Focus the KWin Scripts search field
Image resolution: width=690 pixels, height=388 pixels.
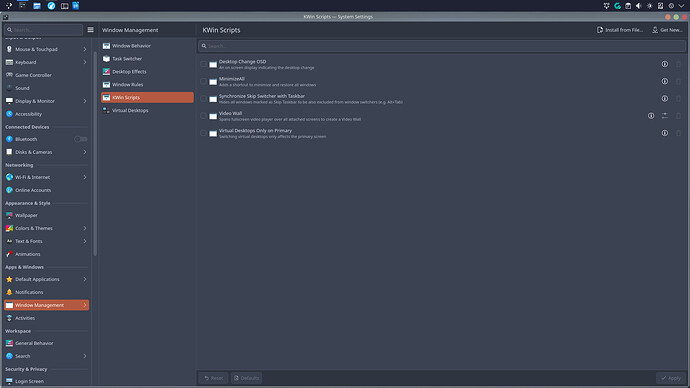coord(442,46)
